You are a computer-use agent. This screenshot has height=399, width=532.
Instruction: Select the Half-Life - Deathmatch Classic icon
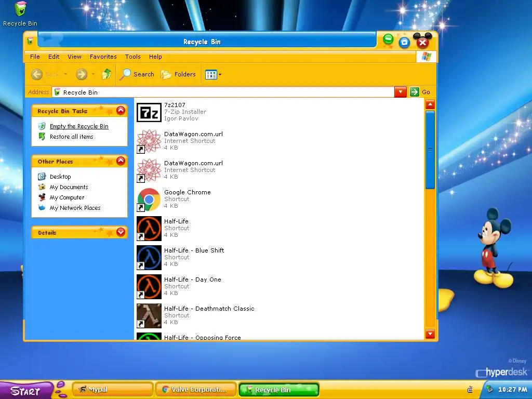[149, 316]
